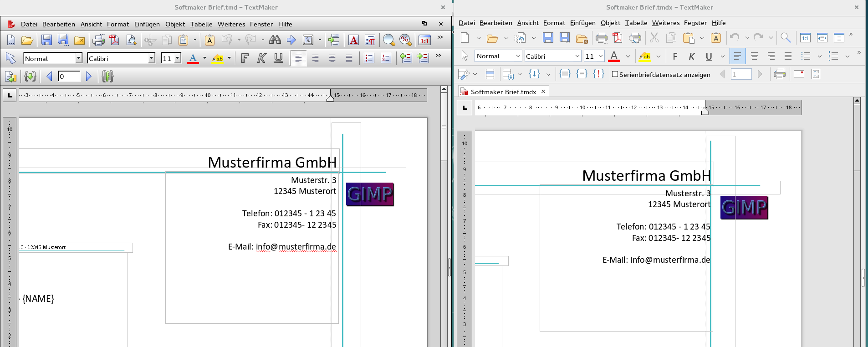Viewport: 868px width, 347px height.
Task: Open the Format menu in the left window
Action: coord(118,24)
